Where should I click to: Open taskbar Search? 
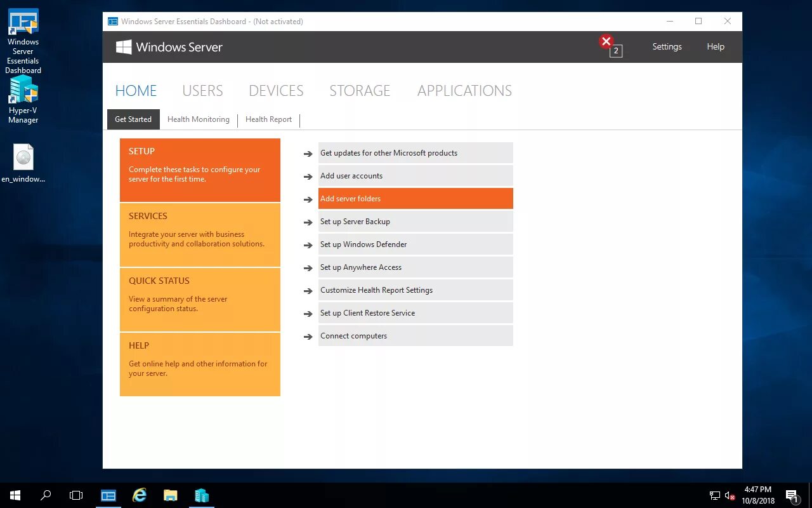(46, 495)
